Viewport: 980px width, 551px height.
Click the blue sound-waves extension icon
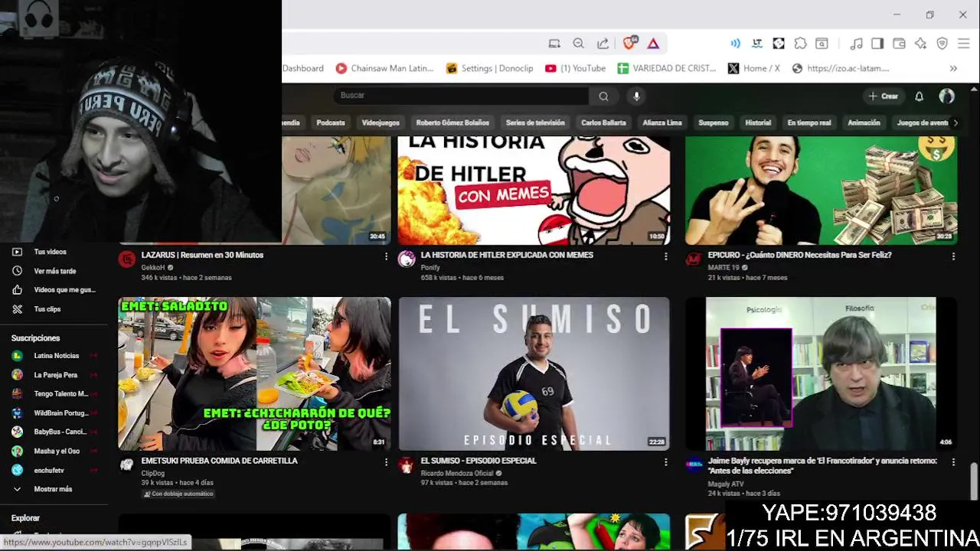[735, 44]
